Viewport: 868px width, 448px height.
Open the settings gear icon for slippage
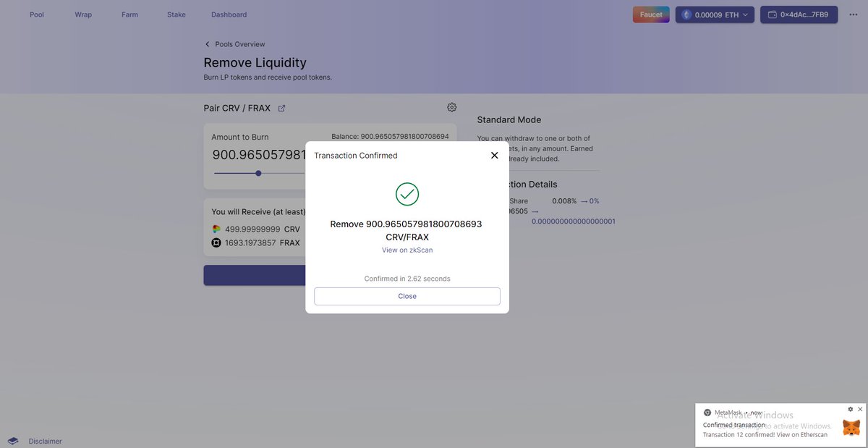pyautogui.click(x=452, y=107)
